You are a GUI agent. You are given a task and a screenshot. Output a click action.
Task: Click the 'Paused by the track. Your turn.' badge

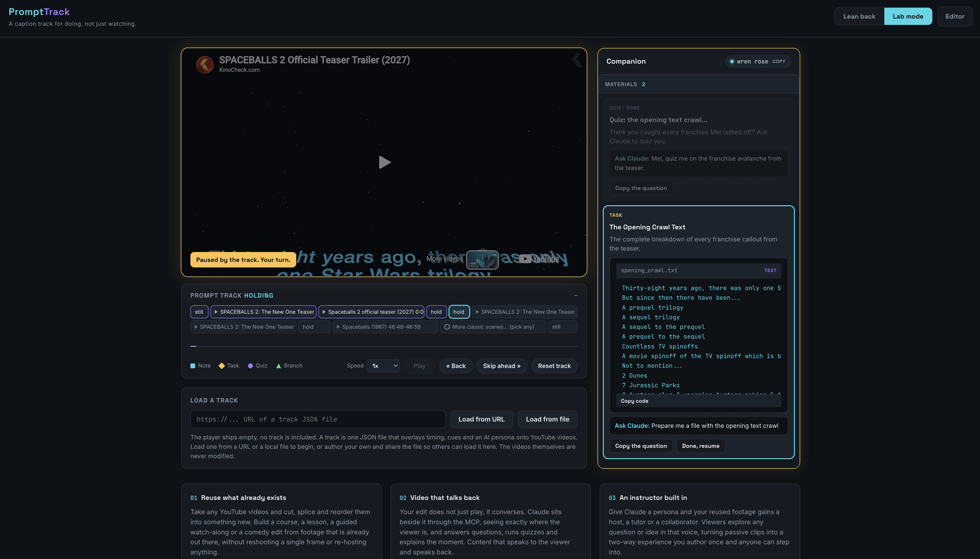(x=243, y=260)
